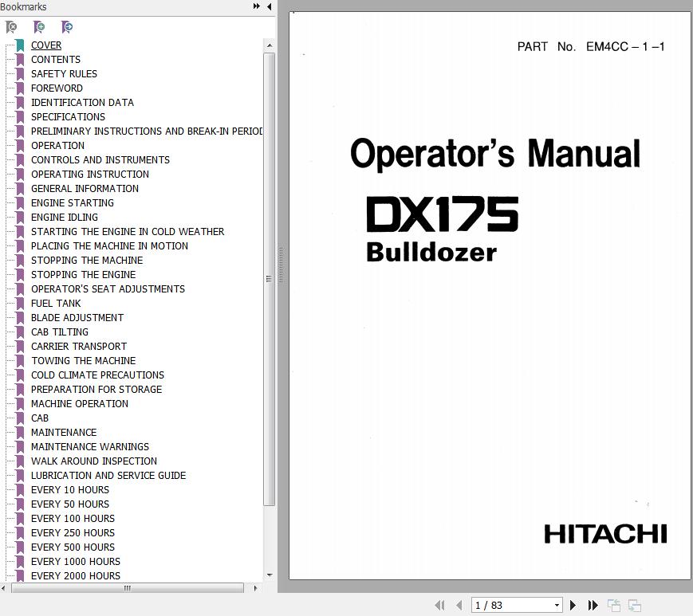Jump to the last page
The width and height of the screenshot is (693, 616).
593,606
